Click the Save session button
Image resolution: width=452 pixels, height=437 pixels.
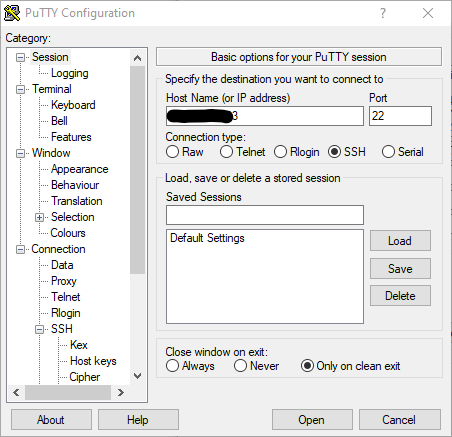pos(400,269)
